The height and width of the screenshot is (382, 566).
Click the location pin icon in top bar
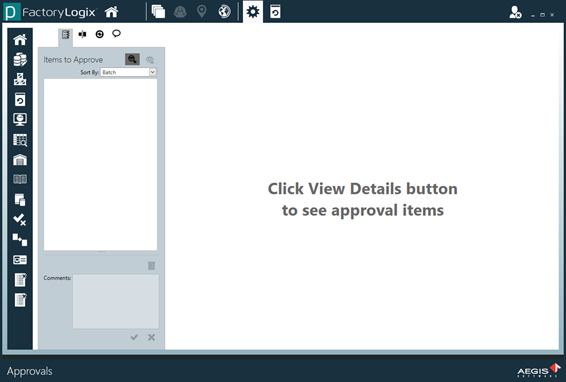(202, 12)
